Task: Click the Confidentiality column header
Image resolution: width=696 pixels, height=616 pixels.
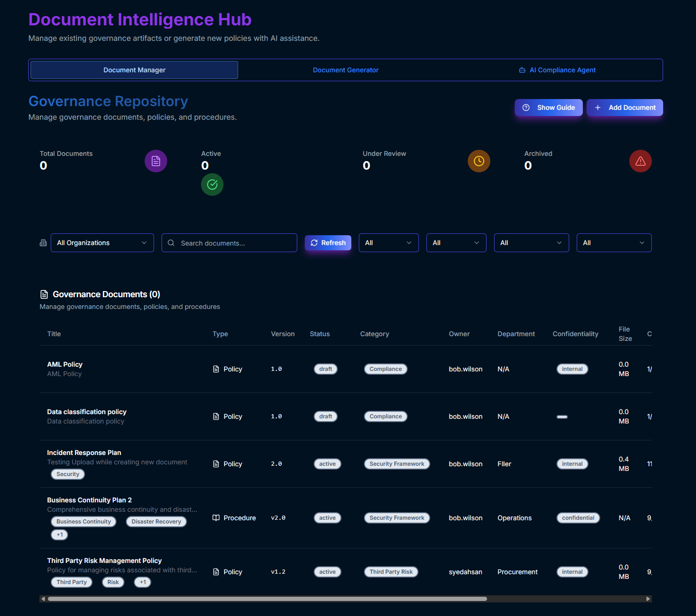Action: [x=575, y=334]
